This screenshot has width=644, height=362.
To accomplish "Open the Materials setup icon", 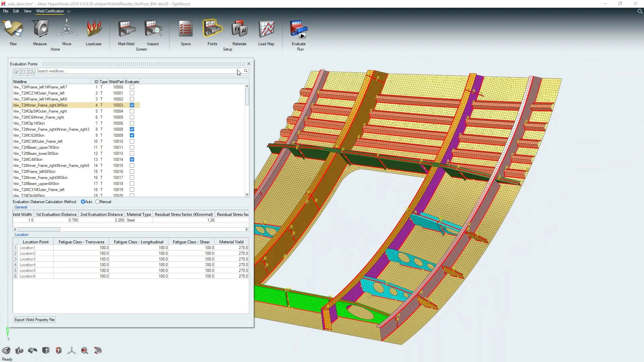I will (x=239, y=29).
